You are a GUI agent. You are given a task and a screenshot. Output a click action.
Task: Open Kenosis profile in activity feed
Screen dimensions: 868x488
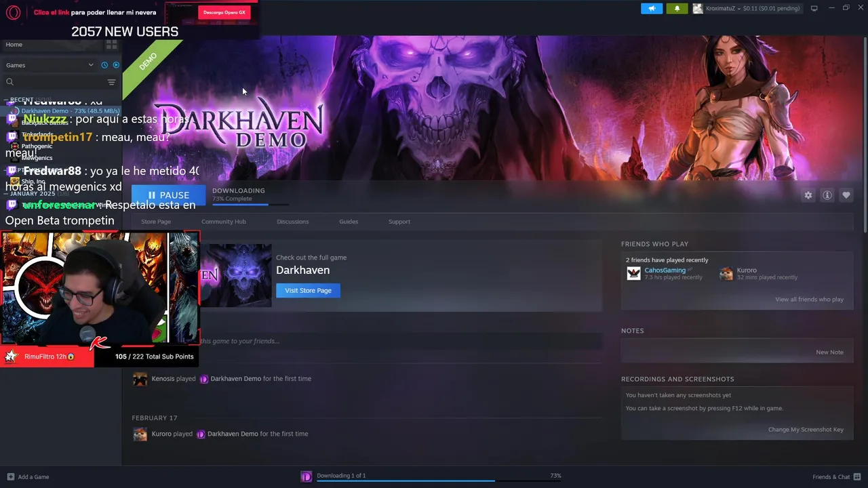163,379
